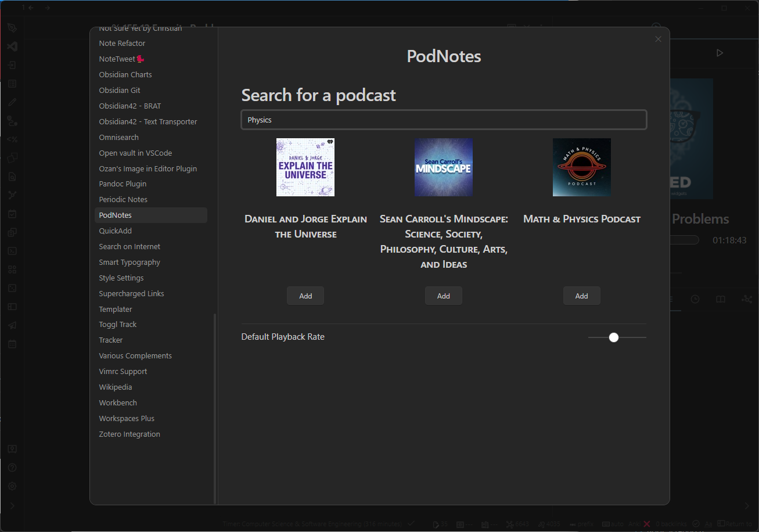The width and height of the screenshot is (759, 532).
Task: Toggle the Aa case indicator in status bar
Action: click(x=707, y=524)
